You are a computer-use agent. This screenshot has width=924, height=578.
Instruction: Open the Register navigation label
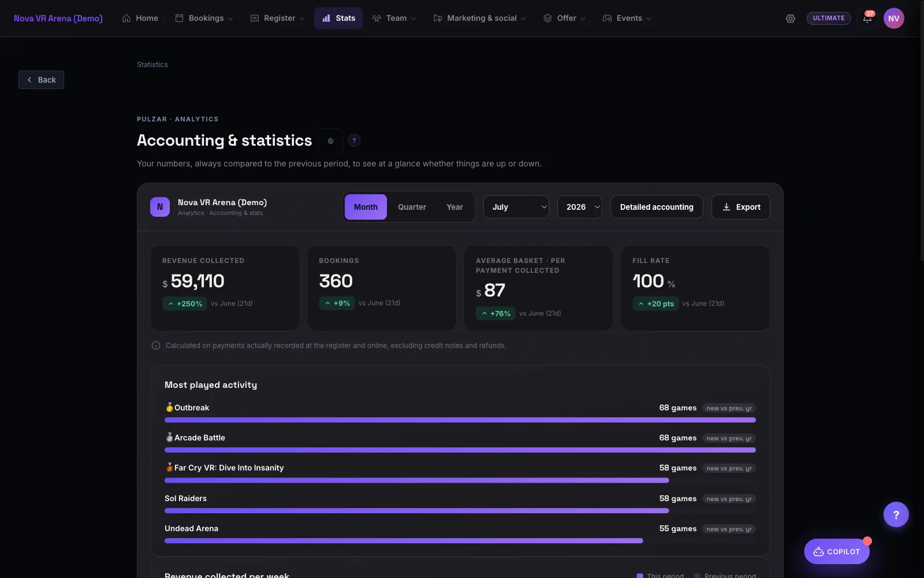[280, 18]
